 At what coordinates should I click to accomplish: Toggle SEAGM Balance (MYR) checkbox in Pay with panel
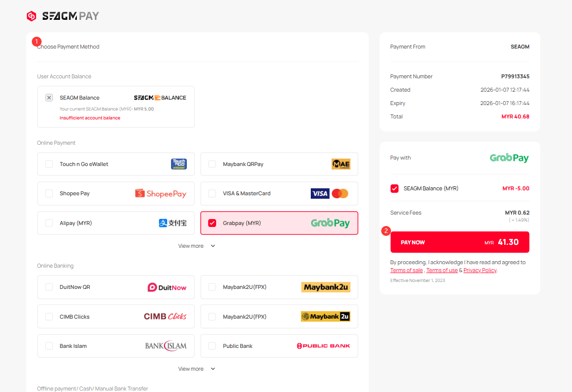[395, 189]
